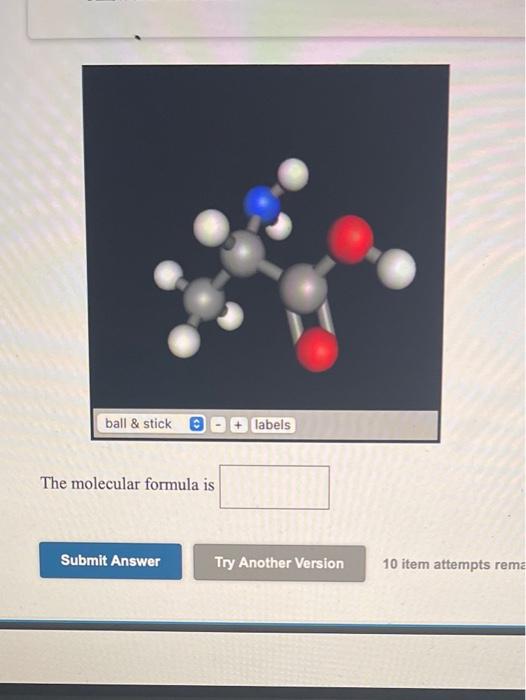The image size is (526, 700).
Task: Select the hydrogen bonded to hydroxyl oxygen
Action: (397, 268)
